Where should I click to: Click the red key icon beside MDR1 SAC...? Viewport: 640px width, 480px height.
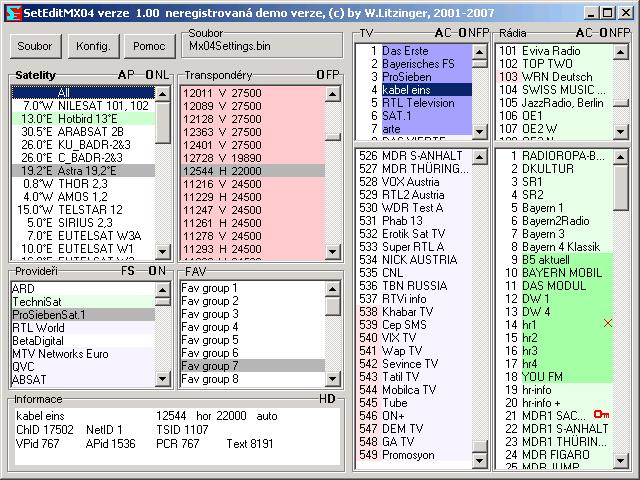click(602, 414)
